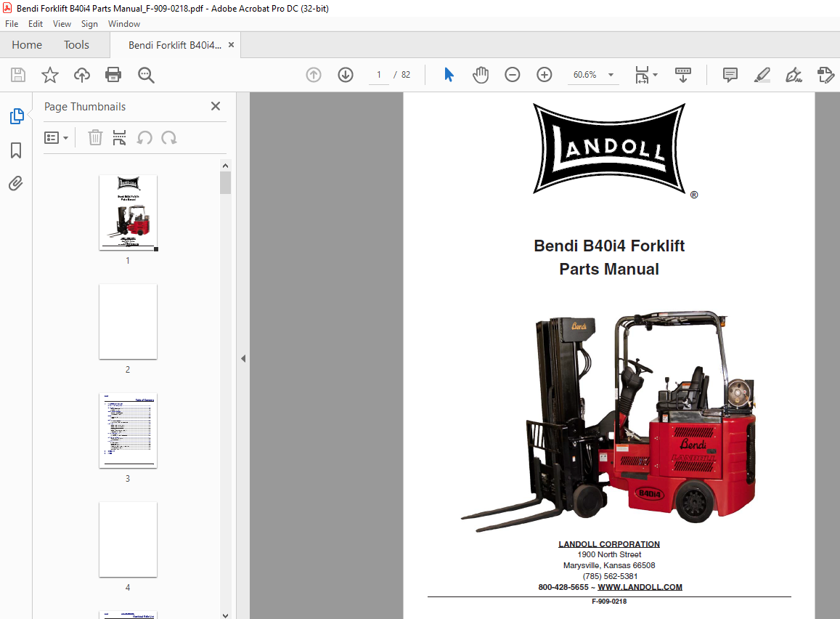Viewport: 840px width, 619px height.
Task: Close the Page Thumbnails panel
Action: pos(216,106)
